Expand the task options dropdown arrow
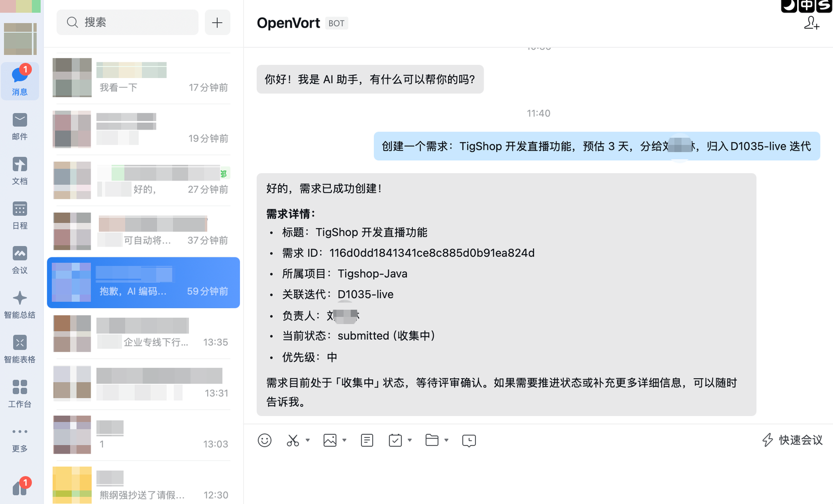This screenshot has width=833, height=504. [x=410, y=441]
